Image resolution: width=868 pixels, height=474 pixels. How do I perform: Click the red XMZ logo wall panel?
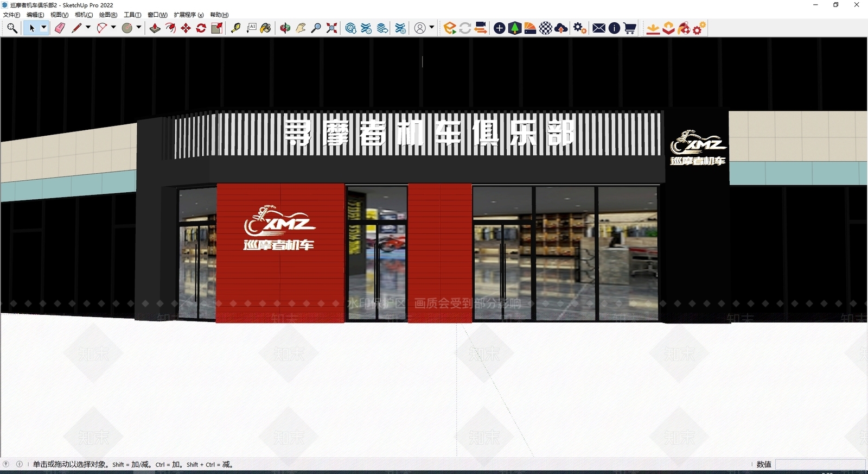coord(280,253)
